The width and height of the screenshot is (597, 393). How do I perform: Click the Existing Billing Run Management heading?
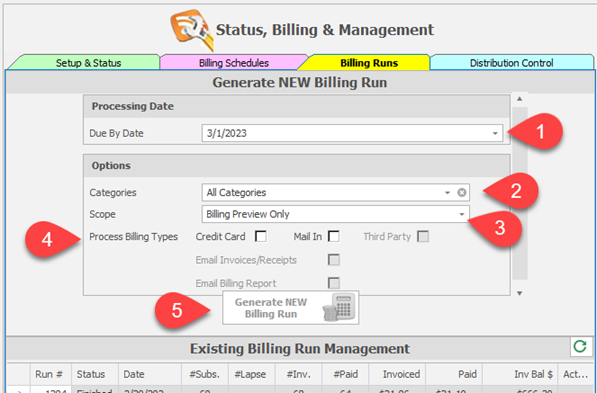[300, 348]
